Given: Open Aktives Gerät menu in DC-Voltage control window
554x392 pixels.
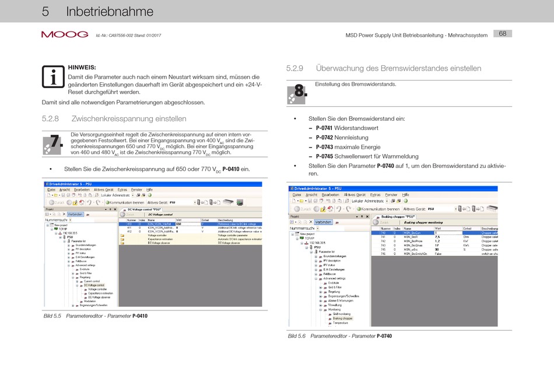Looking at the screenshot, I should coord(104,190).
